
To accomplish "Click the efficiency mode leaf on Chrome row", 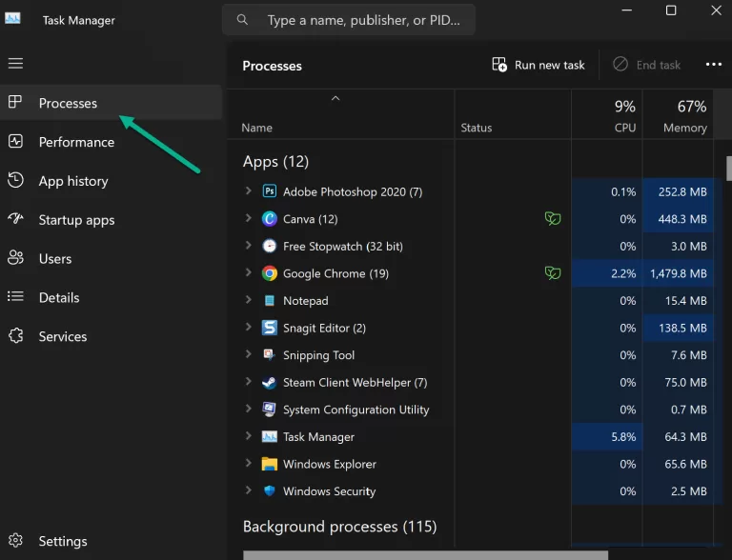I will coord(553,273).
